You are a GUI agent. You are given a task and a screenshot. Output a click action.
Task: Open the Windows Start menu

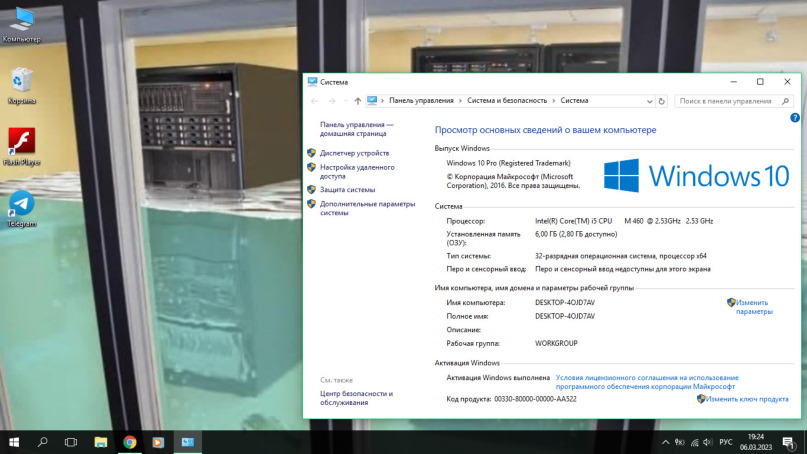pos(14,442)
